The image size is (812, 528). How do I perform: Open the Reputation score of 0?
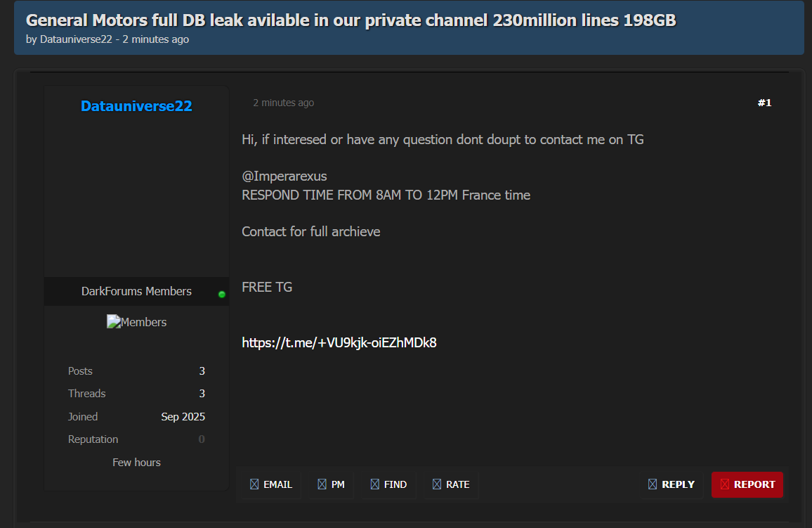pos(202,439)
